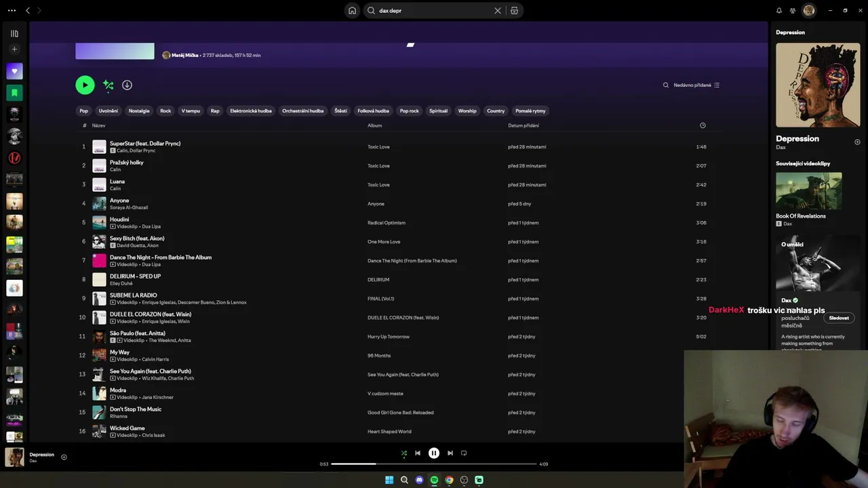Screen dimensions: 868x488
Task: Filter by Country
Action: click(x=496, y=111)
